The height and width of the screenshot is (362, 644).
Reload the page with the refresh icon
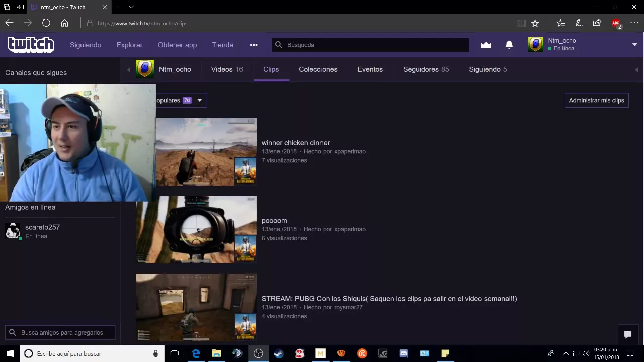46,23
